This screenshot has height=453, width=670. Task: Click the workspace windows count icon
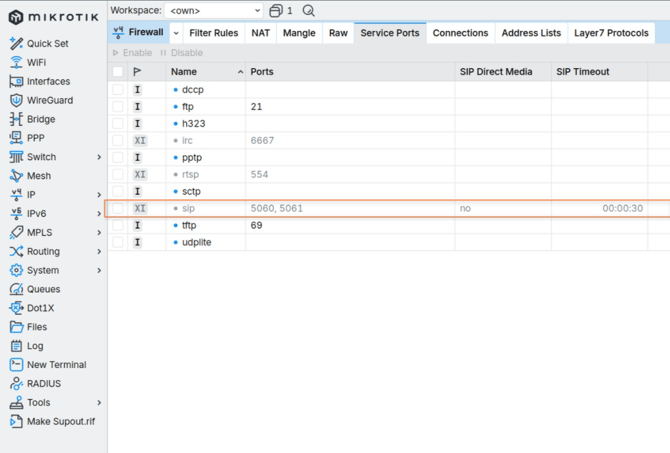(x=276, y=11)
